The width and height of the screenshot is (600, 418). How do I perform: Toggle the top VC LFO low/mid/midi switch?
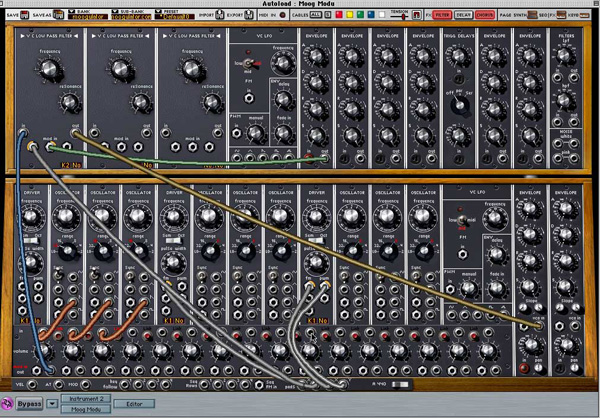pyautogui.click(x=248, y=63)
